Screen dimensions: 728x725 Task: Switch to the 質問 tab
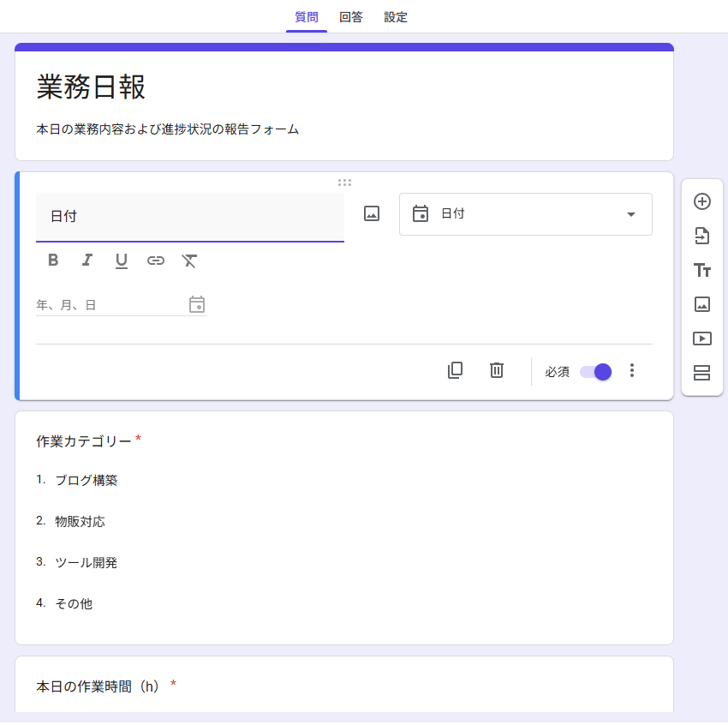(307, 17)
